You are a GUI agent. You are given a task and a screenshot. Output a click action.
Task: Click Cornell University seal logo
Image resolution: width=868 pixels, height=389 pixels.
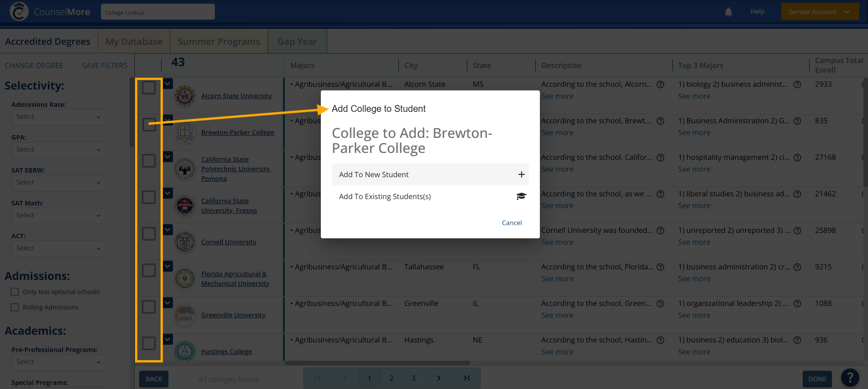(185, 242)
